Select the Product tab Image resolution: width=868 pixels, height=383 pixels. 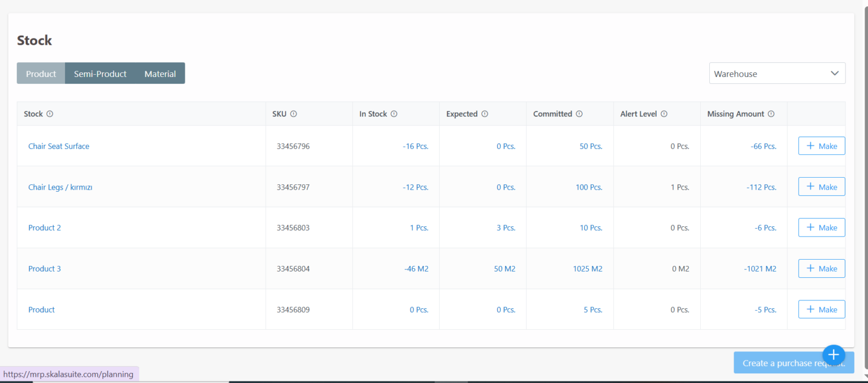pyautogui.click(x=40, y=73)
